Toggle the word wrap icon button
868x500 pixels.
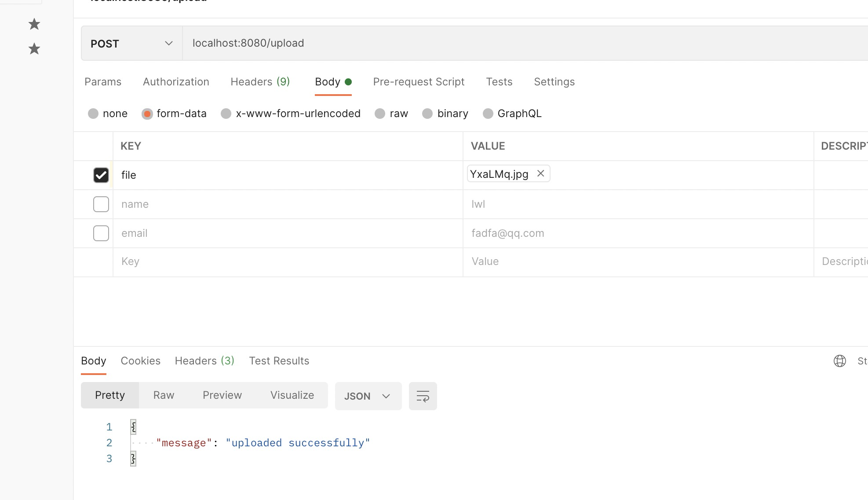pos(423,396)
